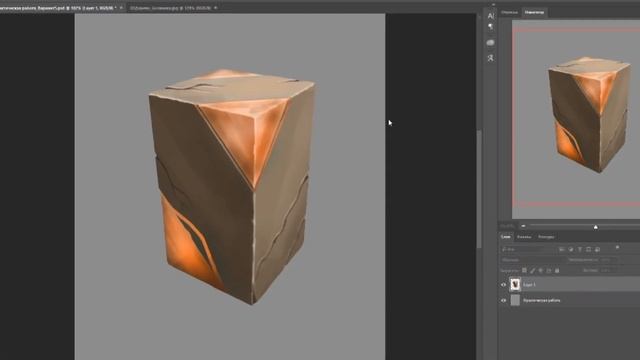Image resolution: width=640 pixels, height=360 pixels.
Task: Open the oval brush-tip panel icon
Action: 491,42
